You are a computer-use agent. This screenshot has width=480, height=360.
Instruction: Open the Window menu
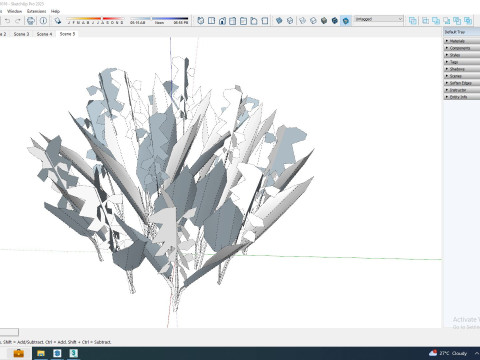point(14,11)
